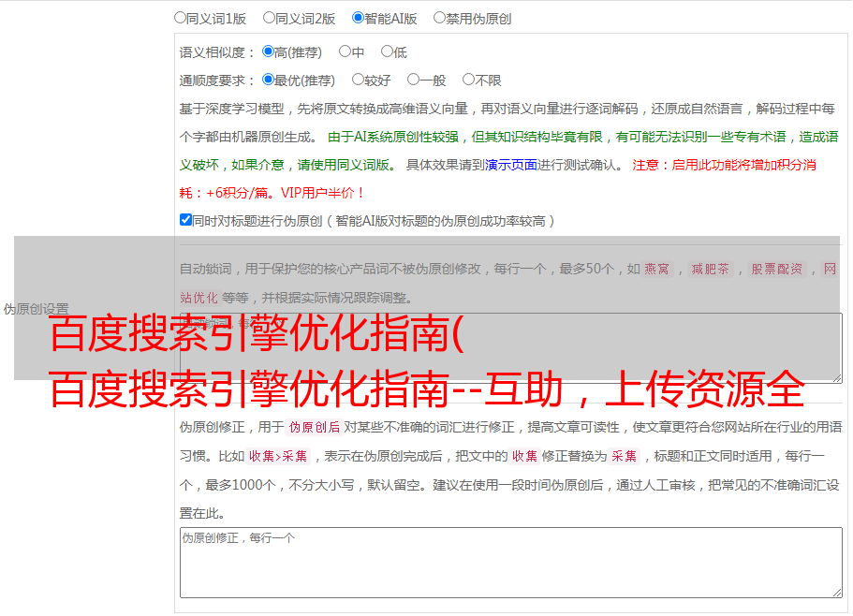
Task: Select the 同义词2版 radio option
Action: point(269,18)
